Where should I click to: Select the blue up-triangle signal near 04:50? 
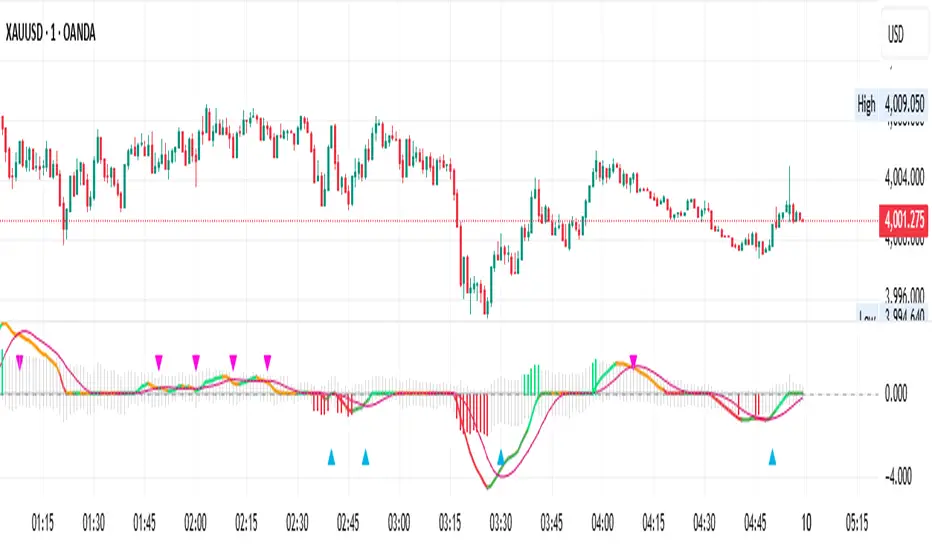coord(772,457)
